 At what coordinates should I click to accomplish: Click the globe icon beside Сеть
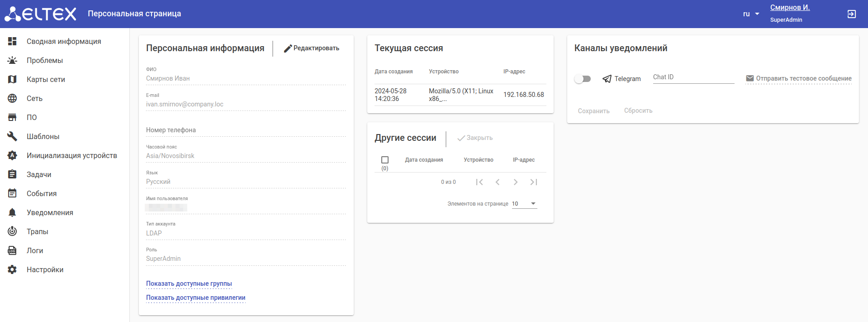pos(12,98)
